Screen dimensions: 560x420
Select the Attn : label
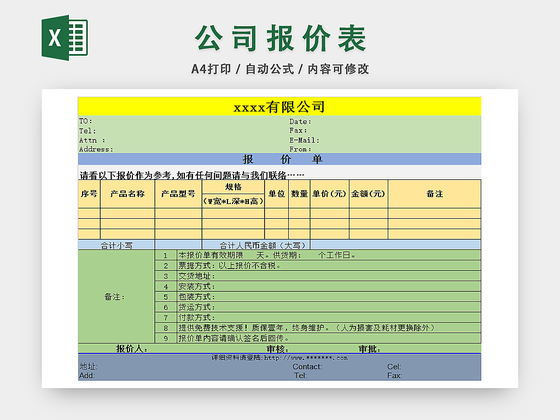[92, 140]
